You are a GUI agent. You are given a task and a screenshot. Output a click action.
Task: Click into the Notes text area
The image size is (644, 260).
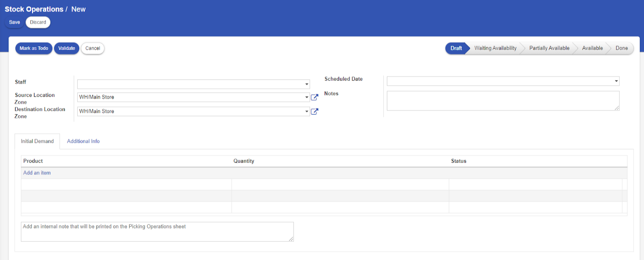(503, 101)
